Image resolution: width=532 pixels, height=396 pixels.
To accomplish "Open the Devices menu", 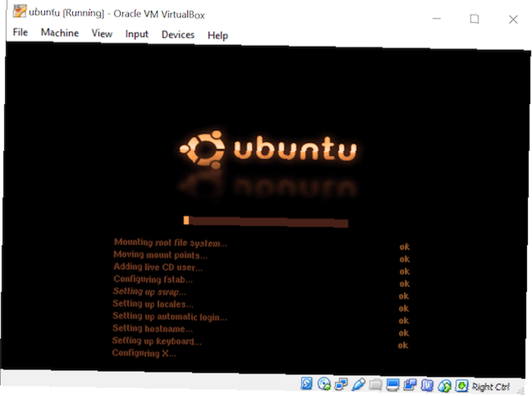I will point(178,35).
